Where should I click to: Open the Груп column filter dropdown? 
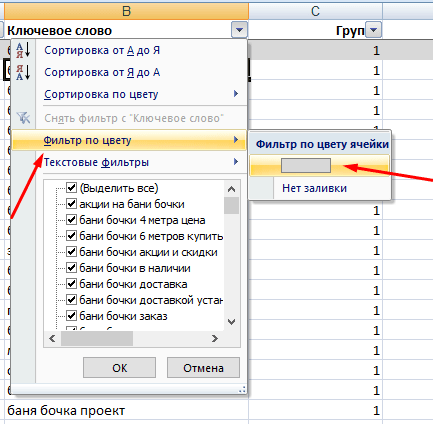tap(374, 30)
